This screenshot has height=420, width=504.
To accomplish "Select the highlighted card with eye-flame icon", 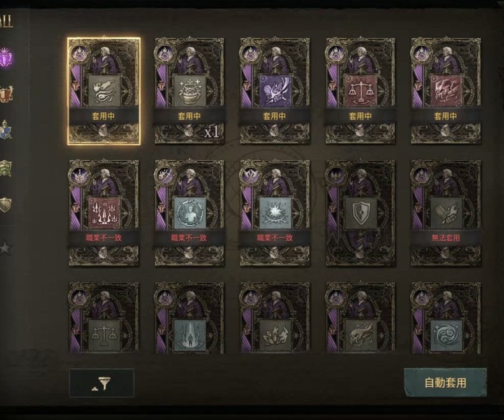I will (103, 91).
